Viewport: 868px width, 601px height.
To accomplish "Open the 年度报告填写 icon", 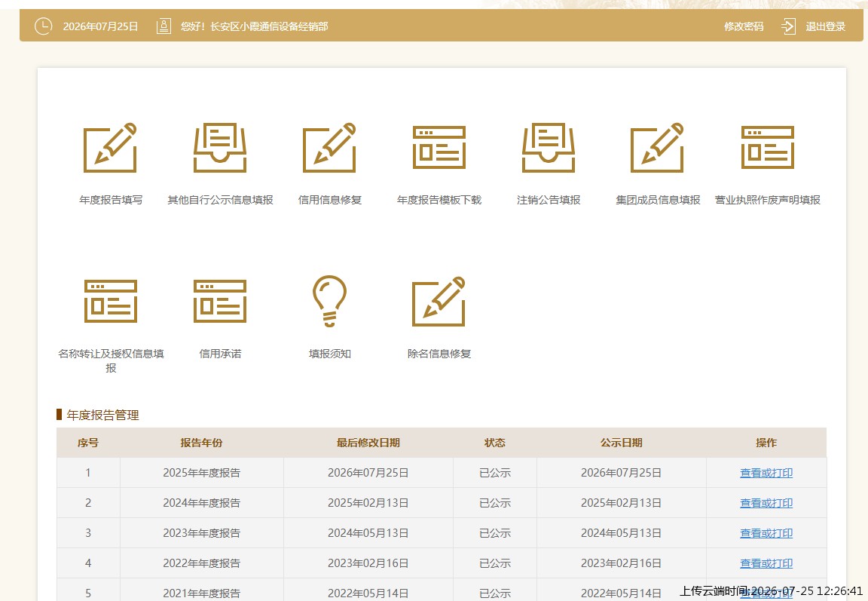I will pos(110,147).
